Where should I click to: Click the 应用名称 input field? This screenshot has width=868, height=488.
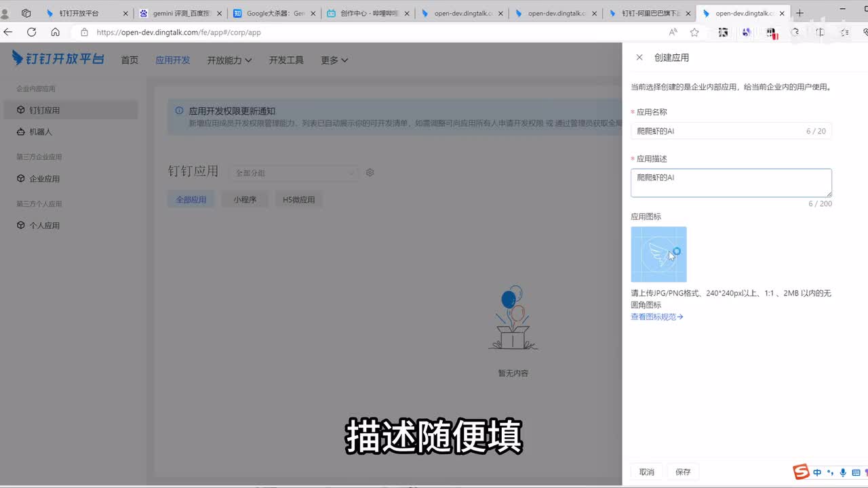715,131
